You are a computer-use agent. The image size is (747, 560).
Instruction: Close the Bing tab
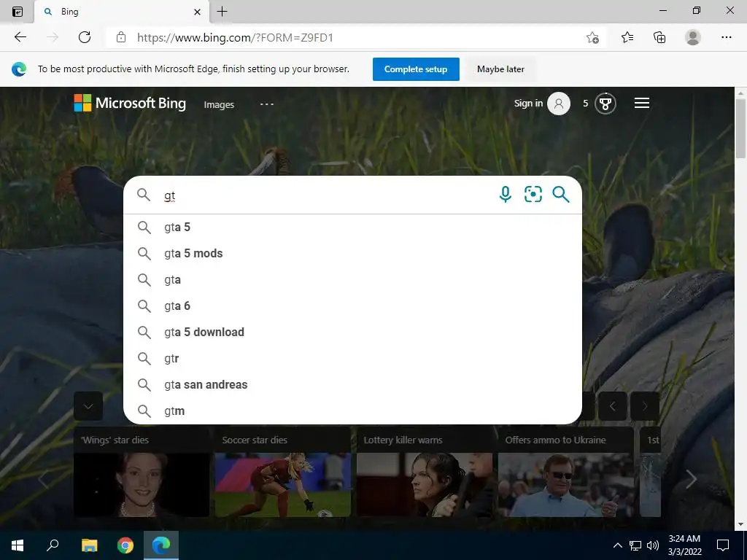point(197,12)
